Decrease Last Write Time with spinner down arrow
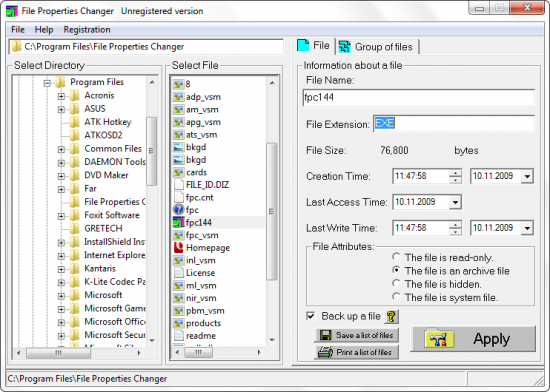 click(455, 231)
